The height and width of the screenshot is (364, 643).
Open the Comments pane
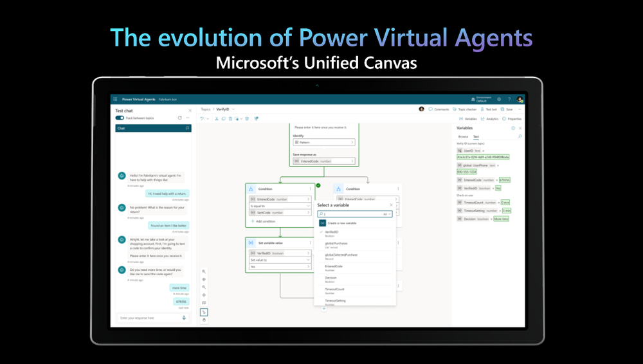coord(439,109)
